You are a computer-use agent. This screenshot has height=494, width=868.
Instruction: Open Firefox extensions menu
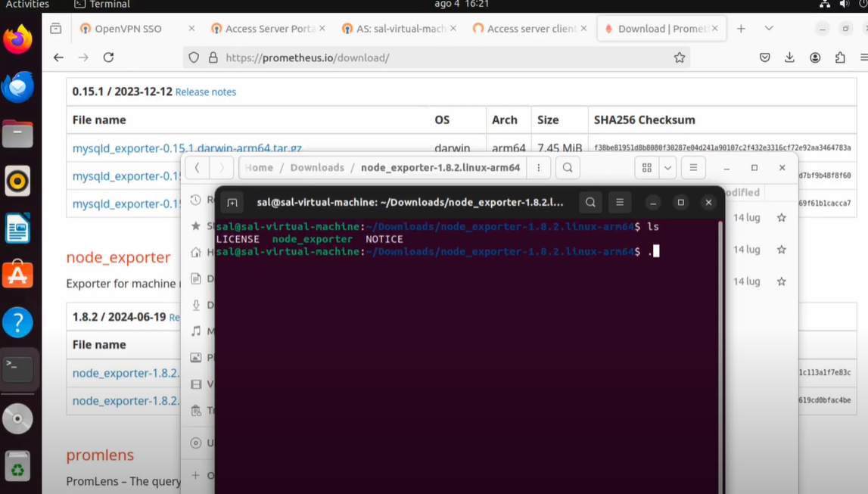[x=840, y=57]
